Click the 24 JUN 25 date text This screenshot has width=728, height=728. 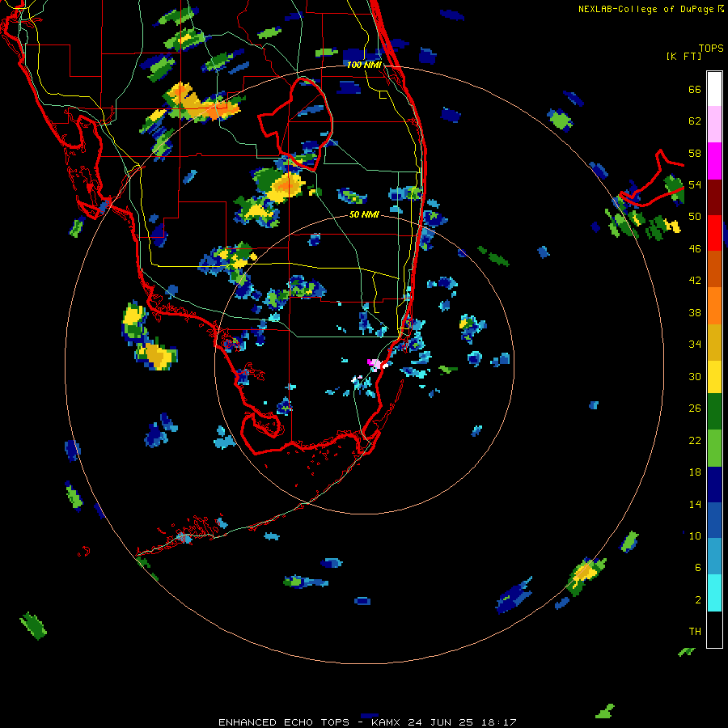[x=440, y=722]
